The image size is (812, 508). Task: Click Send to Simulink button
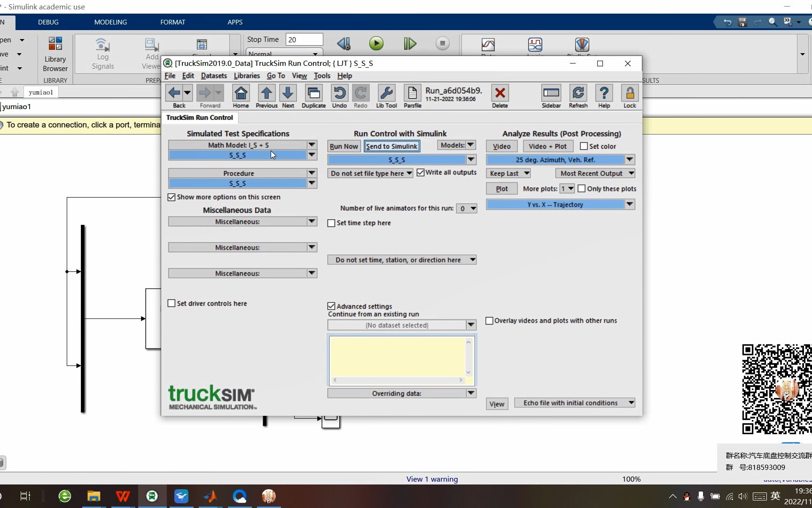coord(392,146)
